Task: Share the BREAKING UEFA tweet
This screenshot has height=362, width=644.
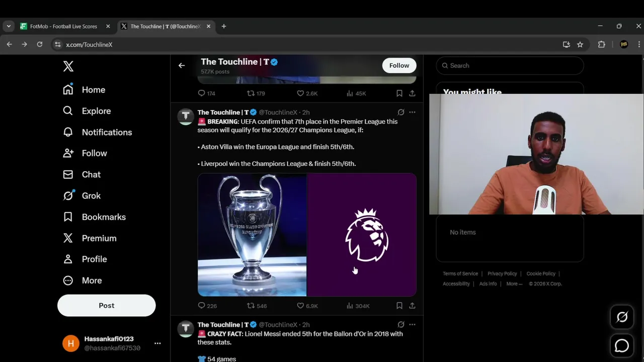Action: point(412,306)
